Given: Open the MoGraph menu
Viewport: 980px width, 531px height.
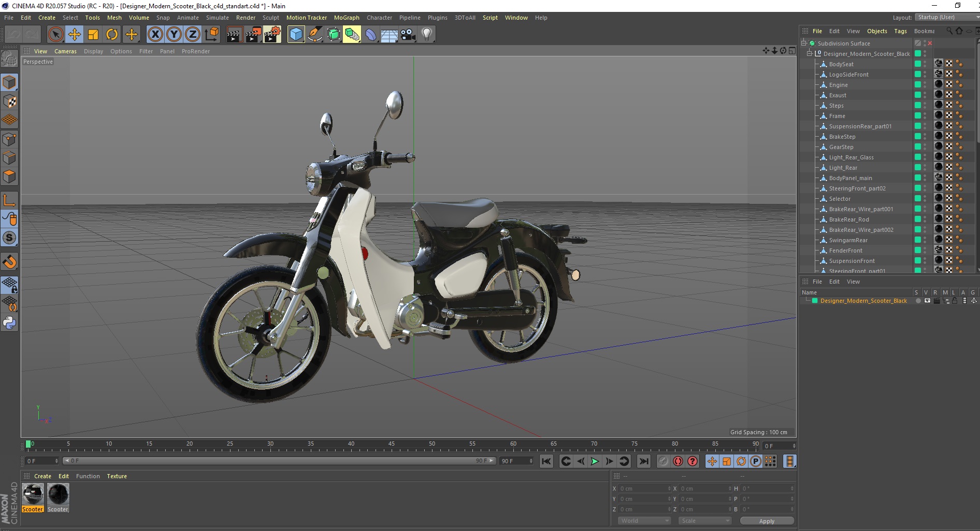Looking at the screenshot, I should pos(347,18).
